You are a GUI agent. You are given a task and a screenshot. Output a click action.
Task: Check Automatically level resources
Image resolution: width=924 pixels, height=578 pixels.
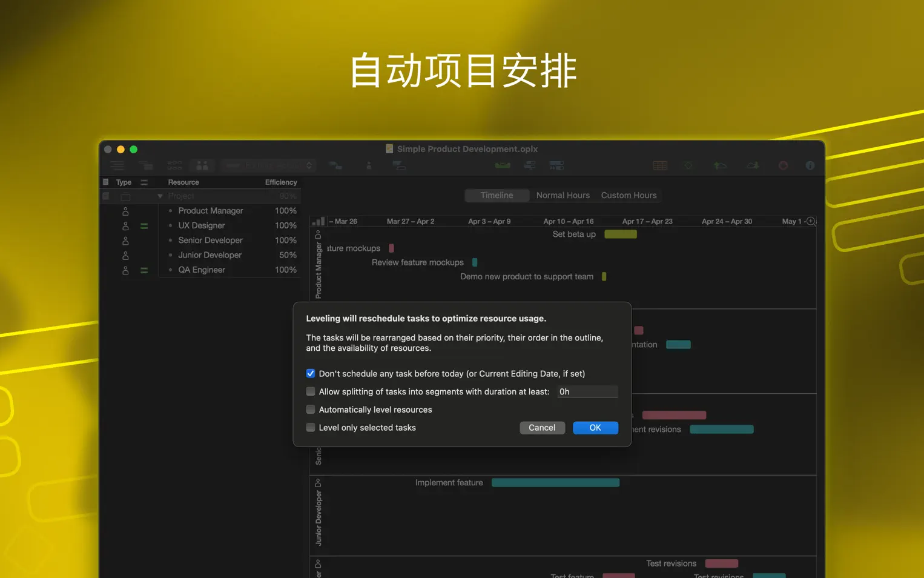(311, 410)
